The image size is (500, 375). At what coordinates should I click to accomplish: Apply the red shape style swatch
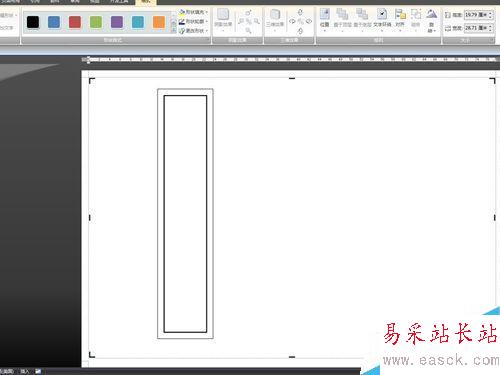click(75, 22)
